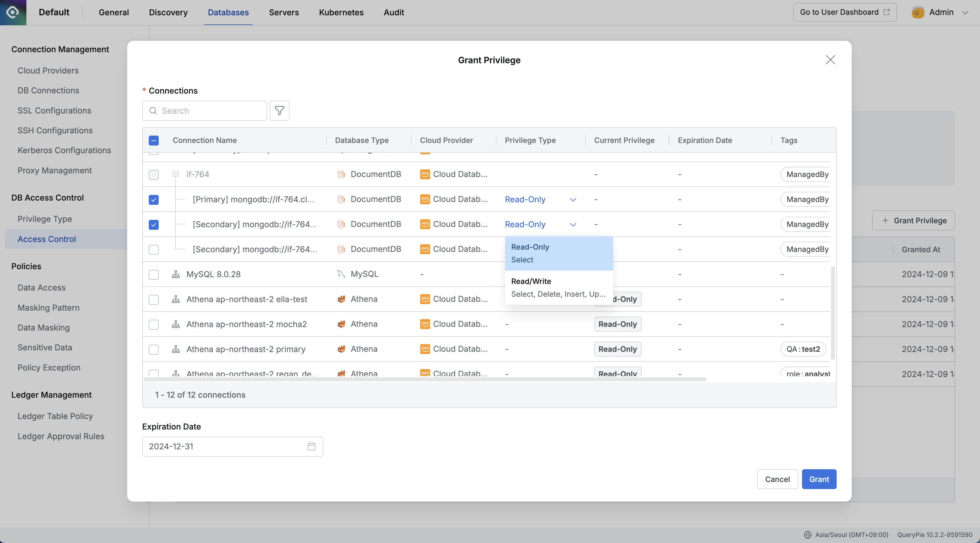980x543 pixels.
Task: Click the timezone globe icon
Action: pyautogui.click(x=808, y=535)
